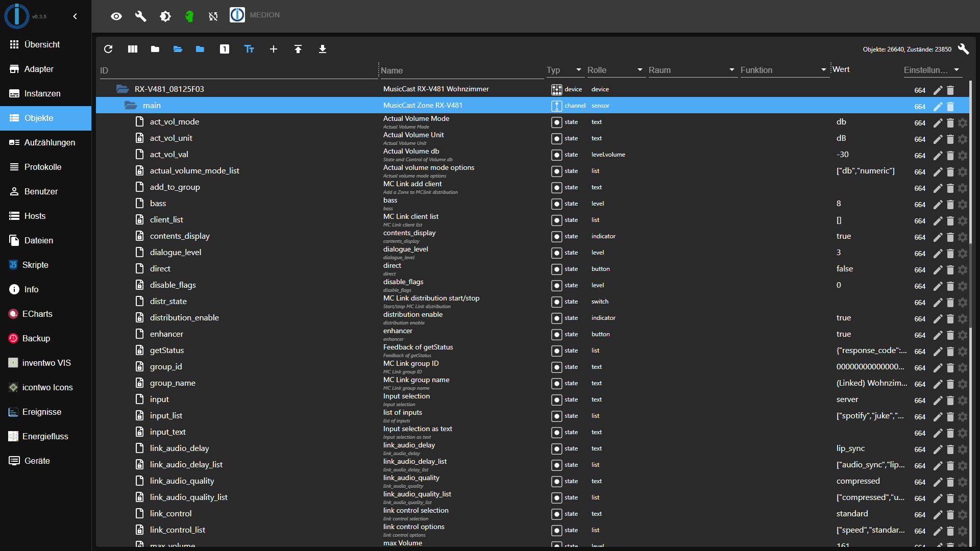The width and height of the screenshot is (980, 551).
Task: Select the bass state row
Action: click(x=532, y=203)
